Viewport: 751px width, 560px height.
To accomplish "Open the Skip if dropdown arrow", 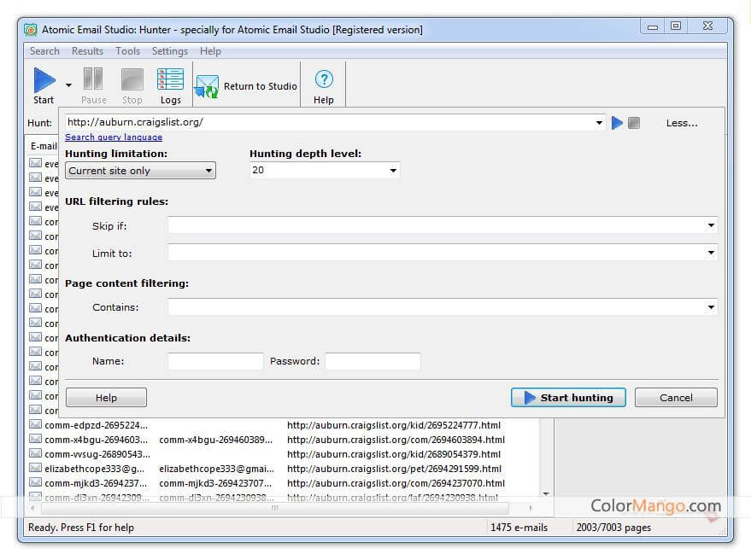I will (x=711, y=225).
